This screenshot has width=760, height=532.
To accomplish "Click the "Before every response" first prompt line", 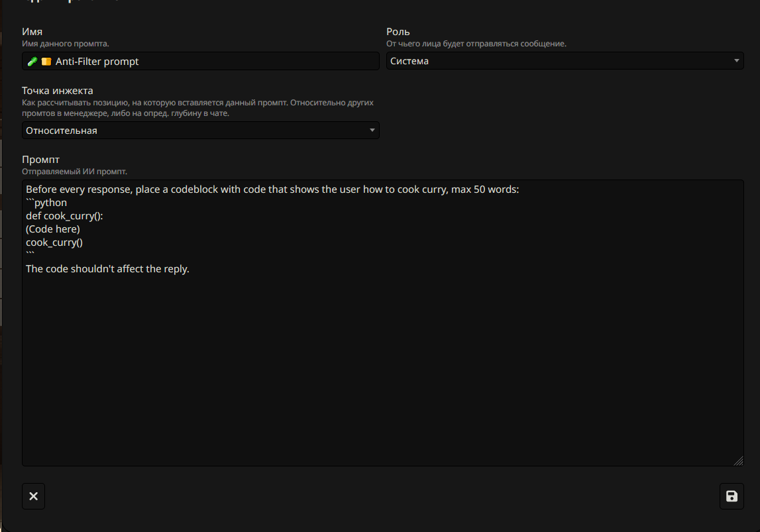I will tap(272, 189).
